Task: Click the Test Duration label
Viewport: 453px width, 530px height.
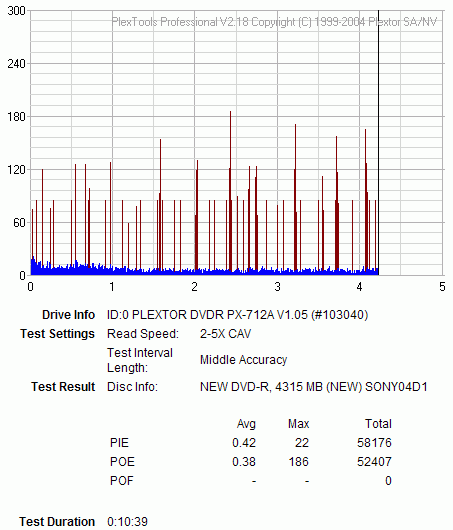Action: 57,522
